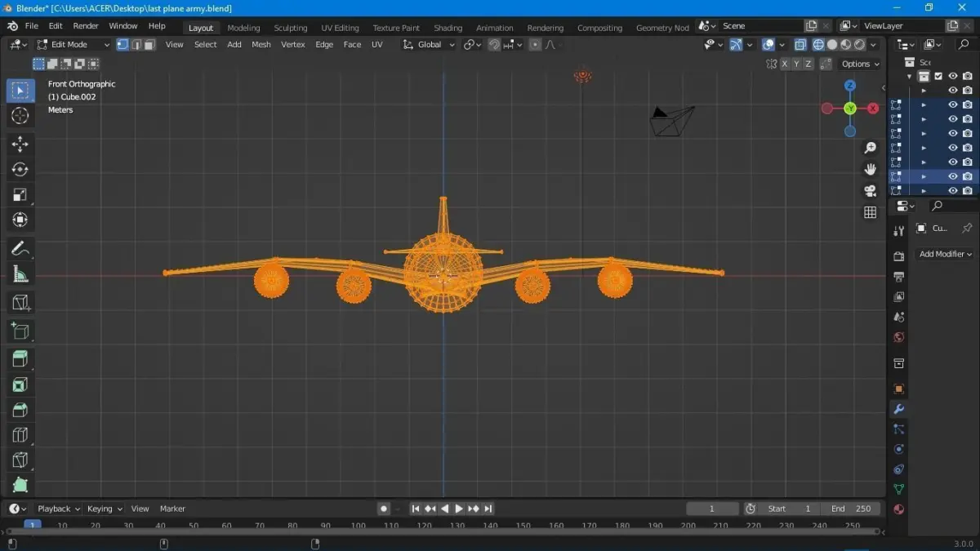
Task: Open the Add Modifier dropdown
Action: (x=945, y=254)
